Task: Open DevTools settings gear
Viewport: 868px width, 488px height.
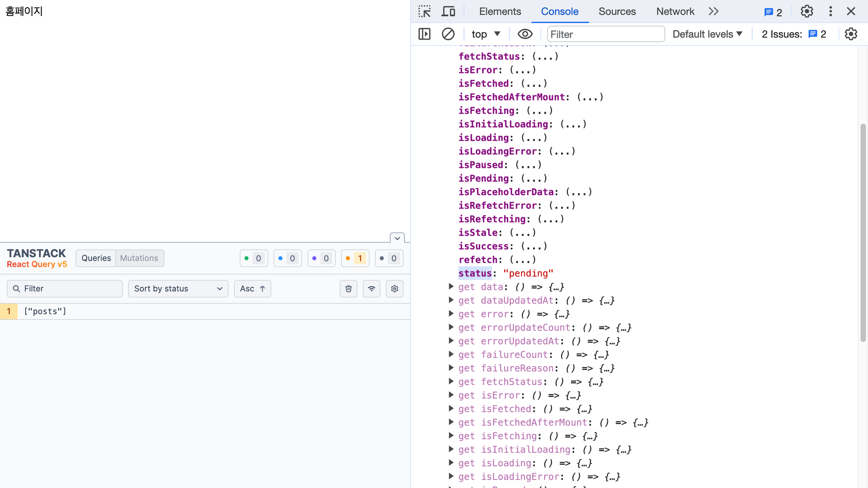Action: pyautogui.click(x=806, y=11)
